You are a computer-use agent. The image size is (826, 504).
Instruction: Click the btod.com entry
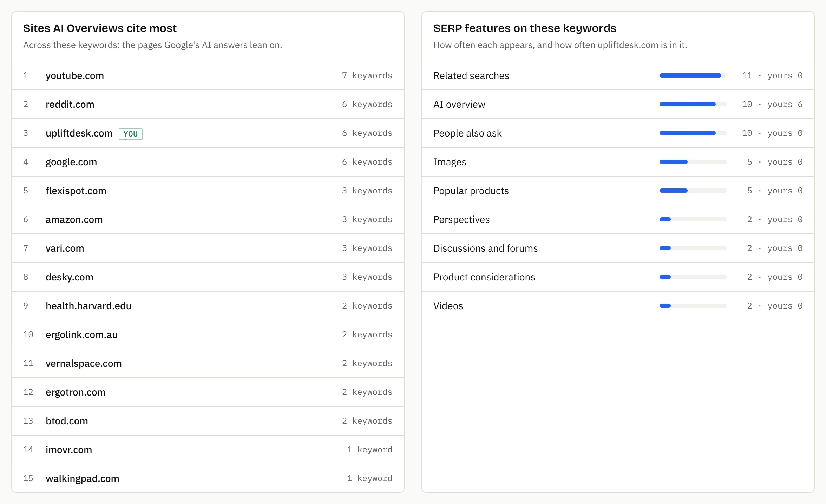208,421
